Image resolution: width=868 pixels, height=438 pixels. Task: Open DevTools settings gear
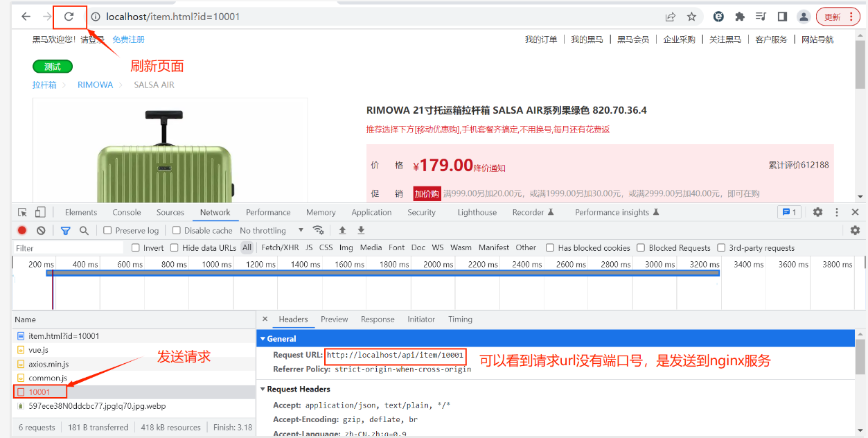click(x=817, y=212)
